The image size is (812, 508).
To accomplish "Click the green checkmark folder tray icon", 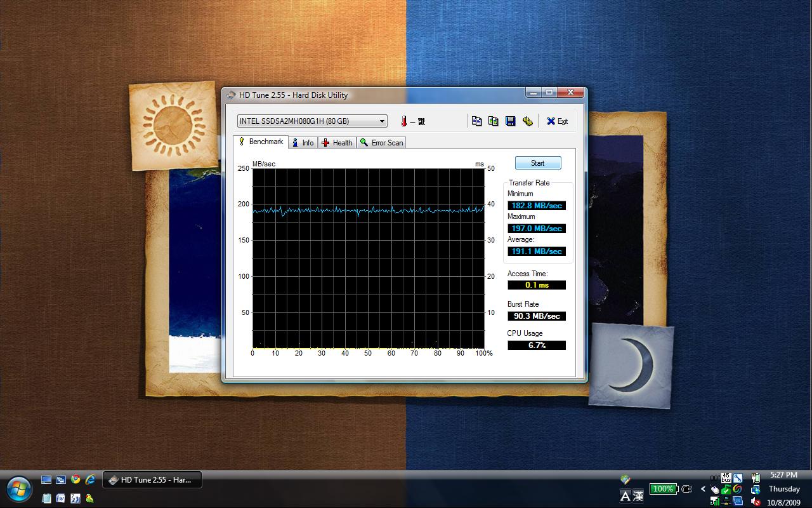I will point(726,490).
